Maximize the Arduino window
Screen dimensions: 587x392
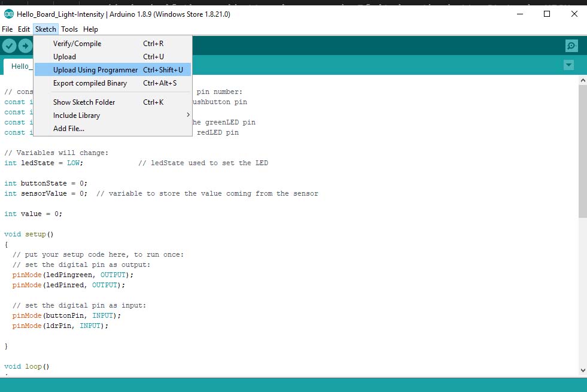547,14
